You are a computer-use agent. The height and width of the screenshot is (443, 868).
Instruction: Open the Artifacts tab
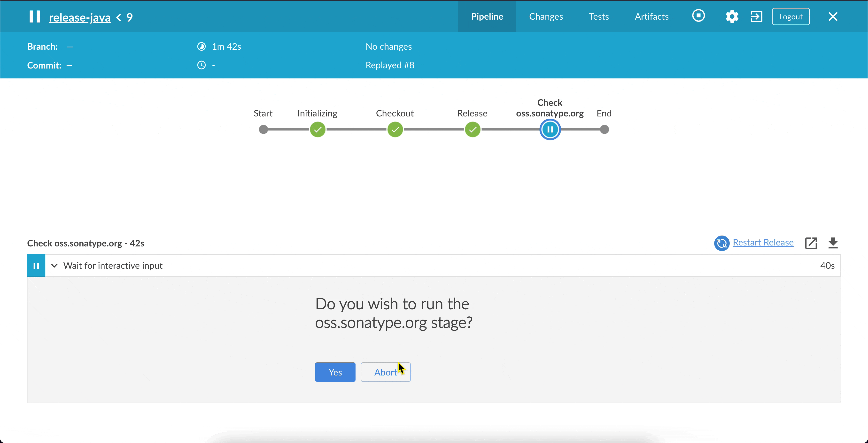pos(651,16)
